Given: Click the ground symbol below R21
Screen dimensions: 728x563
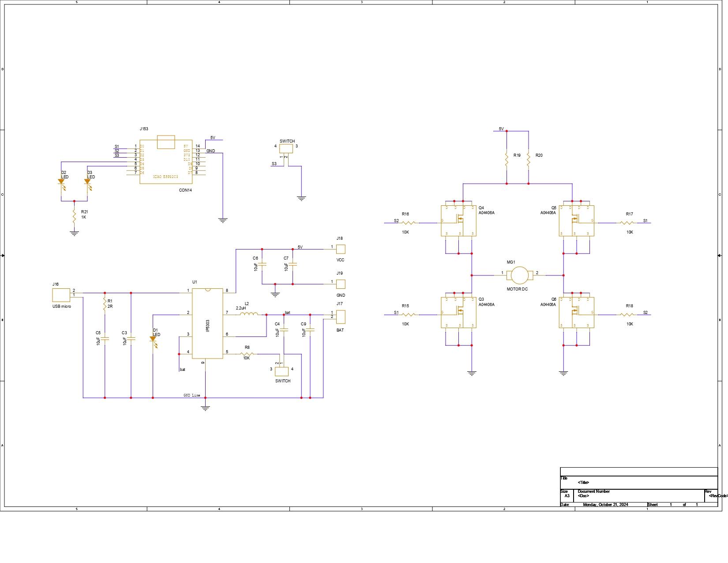Looking at the screenshot, I should pyautogui.click(x=74, y=233).
